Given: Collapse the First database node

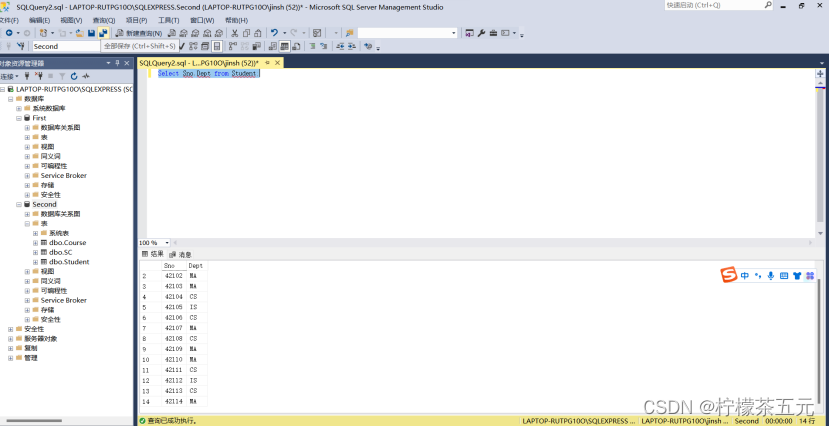Looking at the screenshot, I should click(19, 118).
